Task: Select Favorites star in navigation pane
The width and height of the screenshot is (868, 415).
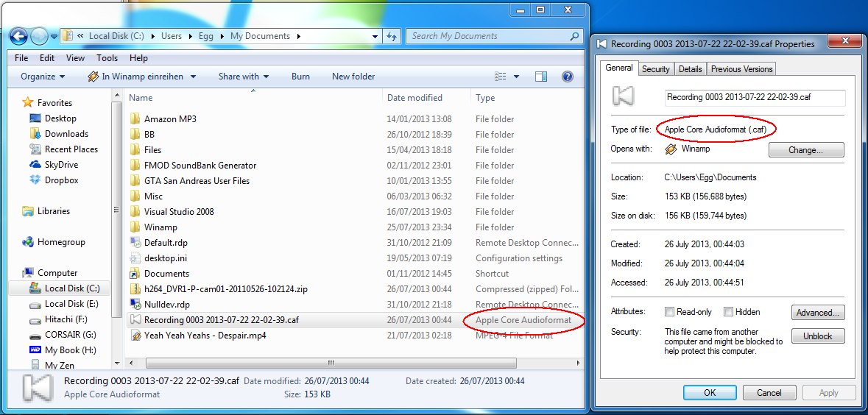Action: pos(27,102)
